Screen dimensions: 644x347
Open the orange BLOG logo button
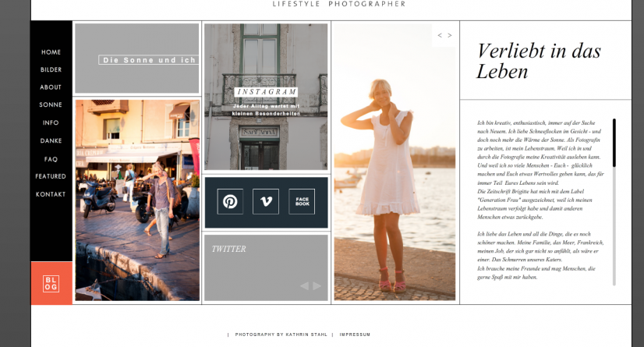51,284
